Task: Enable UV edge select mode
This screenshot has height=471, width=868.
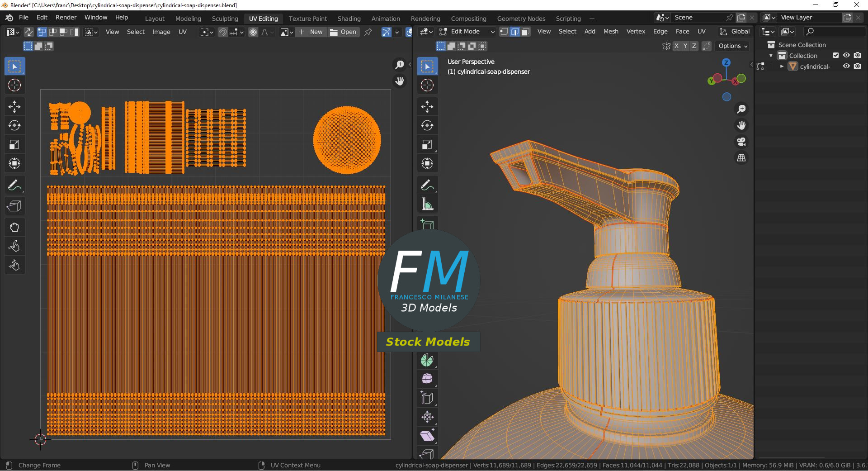Action: (x=53, y=32)
